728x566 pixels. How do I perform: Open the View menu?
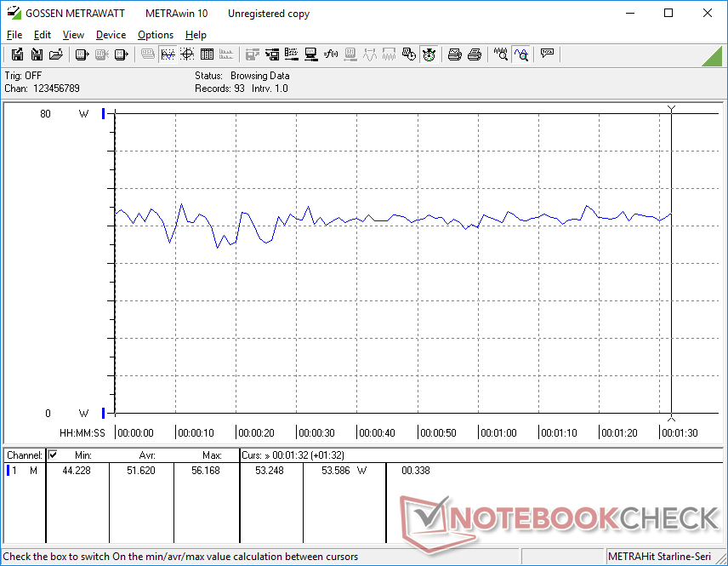coord(73,35)
